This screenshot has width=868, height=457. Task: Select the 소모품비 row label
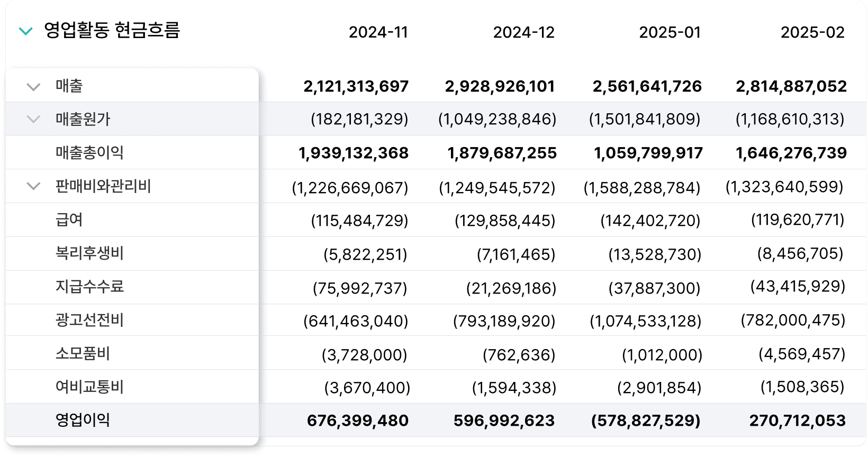[83, 353]
